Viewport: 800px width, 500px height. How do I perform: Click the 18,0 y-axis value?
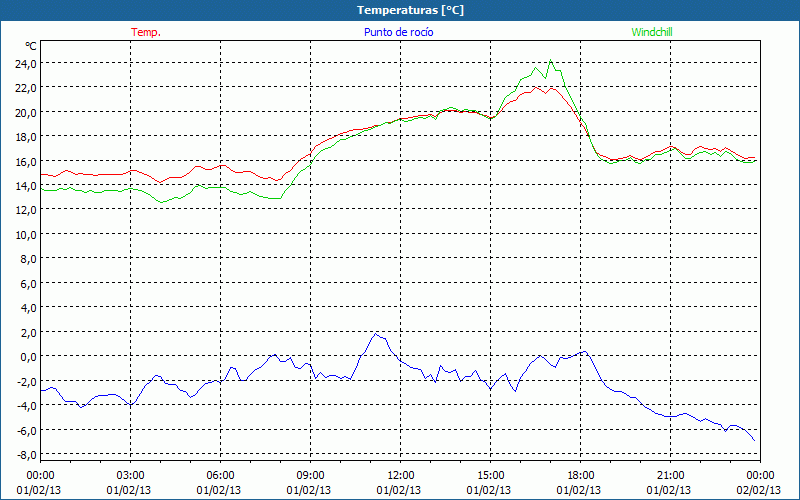(x=26, y=137)
